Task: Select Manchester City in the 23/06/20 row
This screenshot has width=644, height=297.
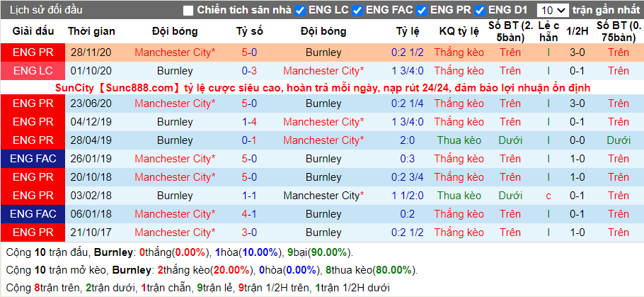Action: click(x=175, y=103)
